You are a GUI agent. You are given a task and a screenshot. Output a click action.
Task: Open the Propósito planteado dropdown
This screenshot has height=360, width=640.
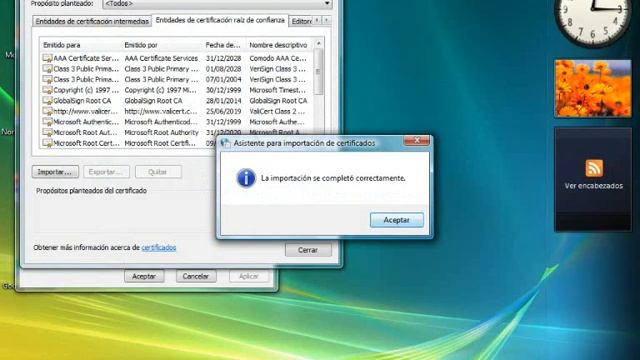pyautogui.click(x=217, y=4)
